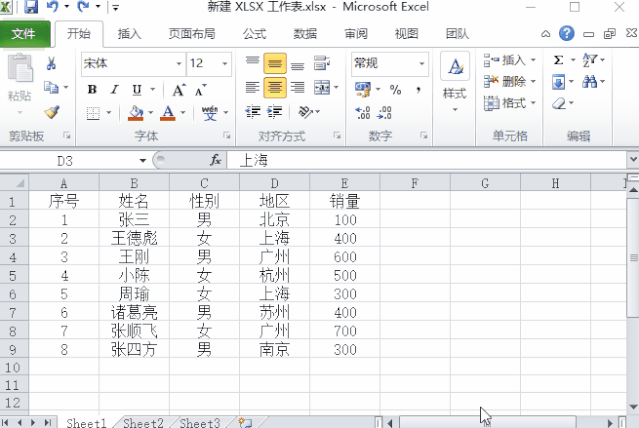Open Excel Help question mark
The image size is (639, 428).
566,33
